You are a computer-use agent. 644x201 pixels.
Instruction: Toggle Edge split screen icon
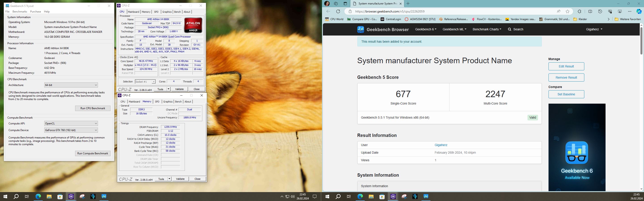pyautogui.click(x=590, y=11)
